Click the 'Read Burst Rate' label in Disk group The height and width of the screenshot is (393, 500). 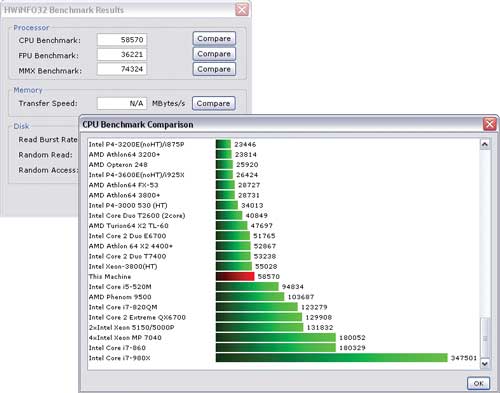tap(48, 140)
